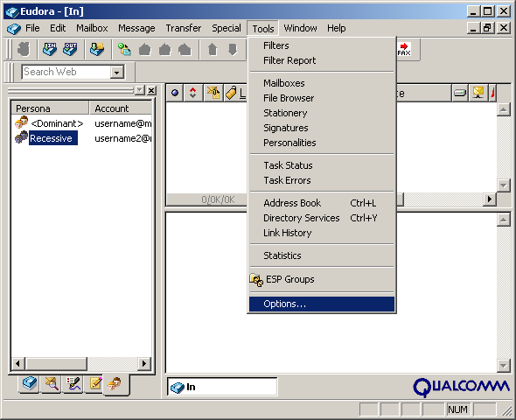Open the Mailbox menu

92,28
